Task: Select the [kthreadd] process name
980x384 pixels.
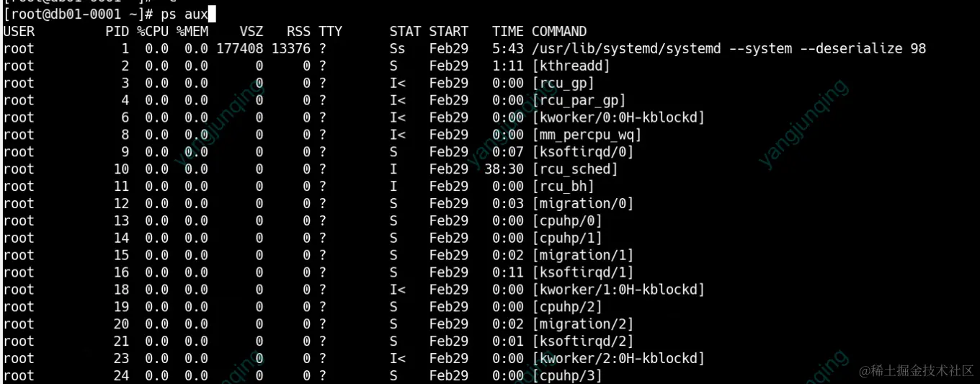Action: pyautogui.click(x=571, y=66)
